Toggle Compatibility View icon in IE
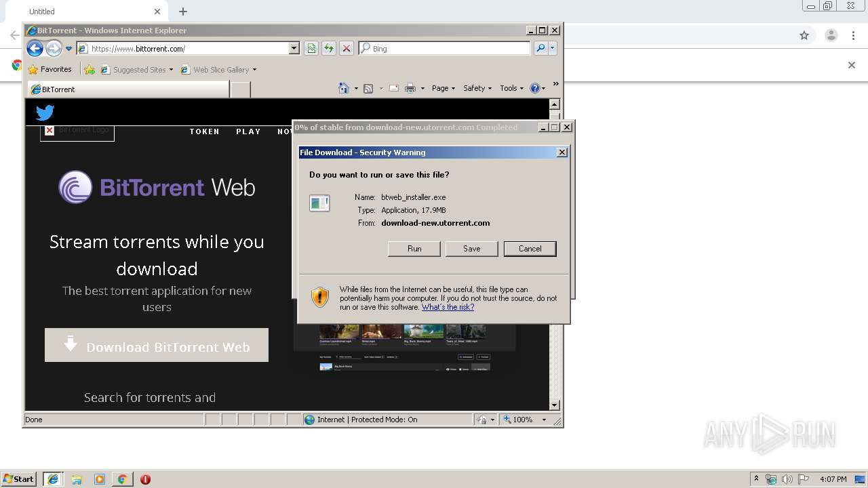The width and height of the screenshot is (868, 488). point(311,49)
